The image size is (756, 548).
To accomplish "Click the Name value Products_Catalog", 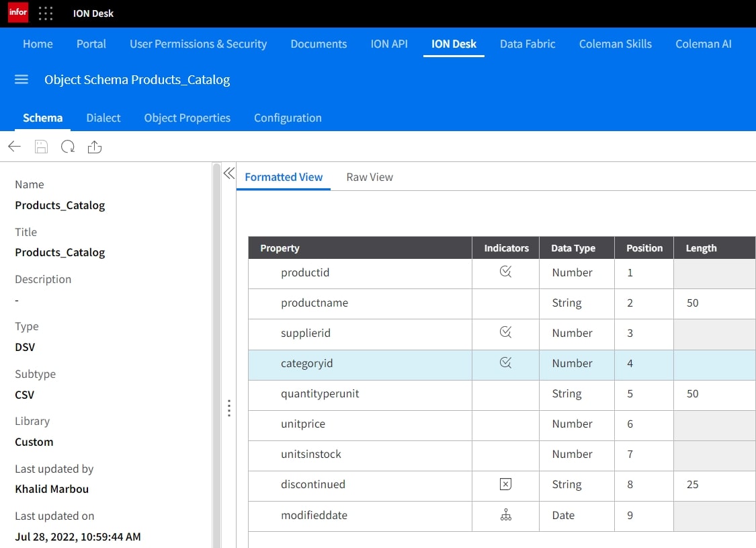I will pos(60,206).
